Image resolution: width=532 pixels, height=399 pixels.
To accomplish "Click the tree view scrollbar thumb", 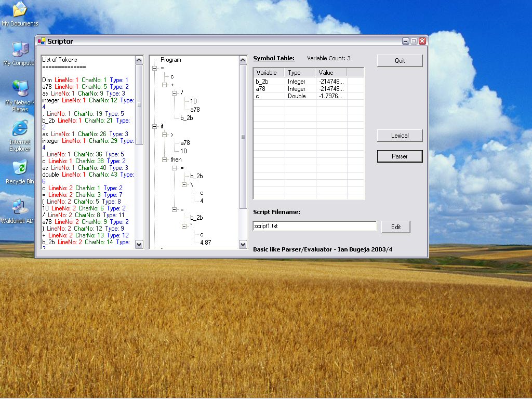I will click(x=243, y=137).
